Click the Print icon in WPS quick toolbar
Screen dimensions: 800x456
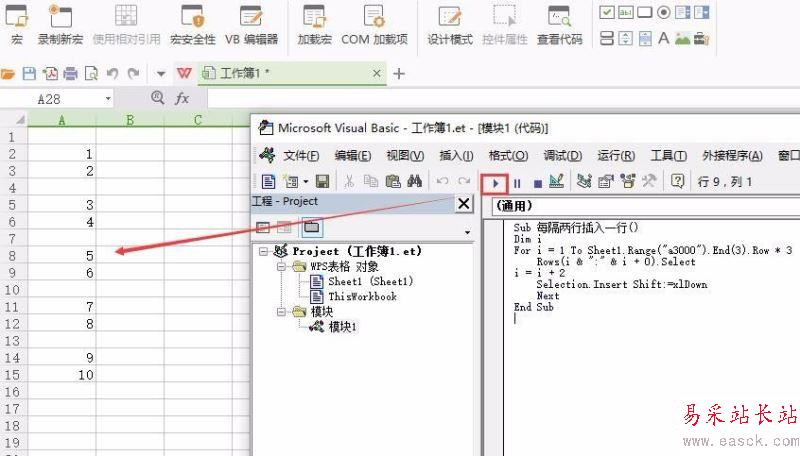tap(70, 74)
